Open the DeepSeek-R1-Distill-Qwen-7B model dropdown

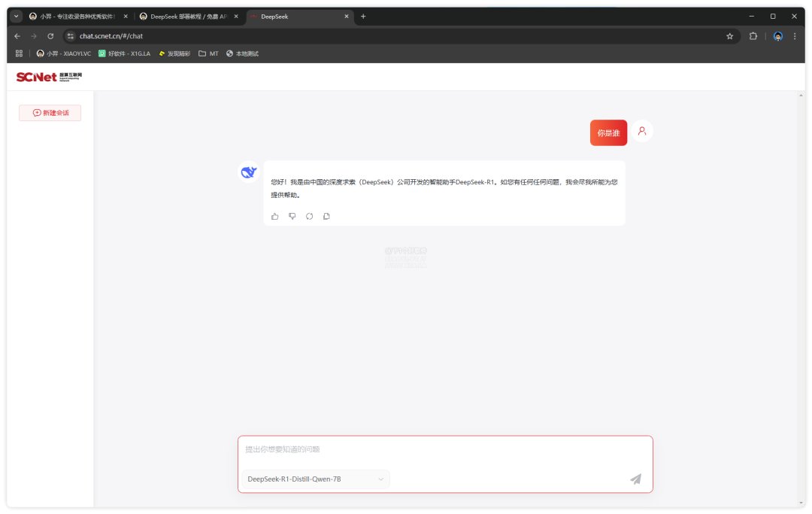pyautogui.click(x=315, y=479)
